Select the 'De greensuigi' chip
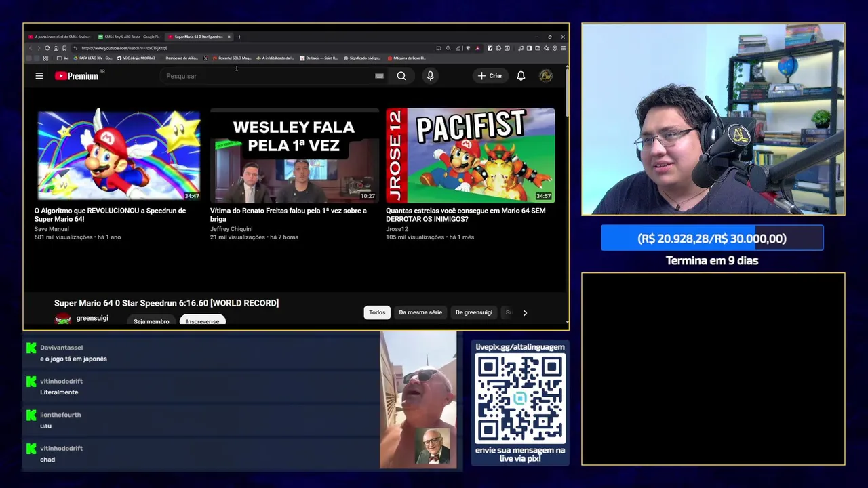 (474, 312)
